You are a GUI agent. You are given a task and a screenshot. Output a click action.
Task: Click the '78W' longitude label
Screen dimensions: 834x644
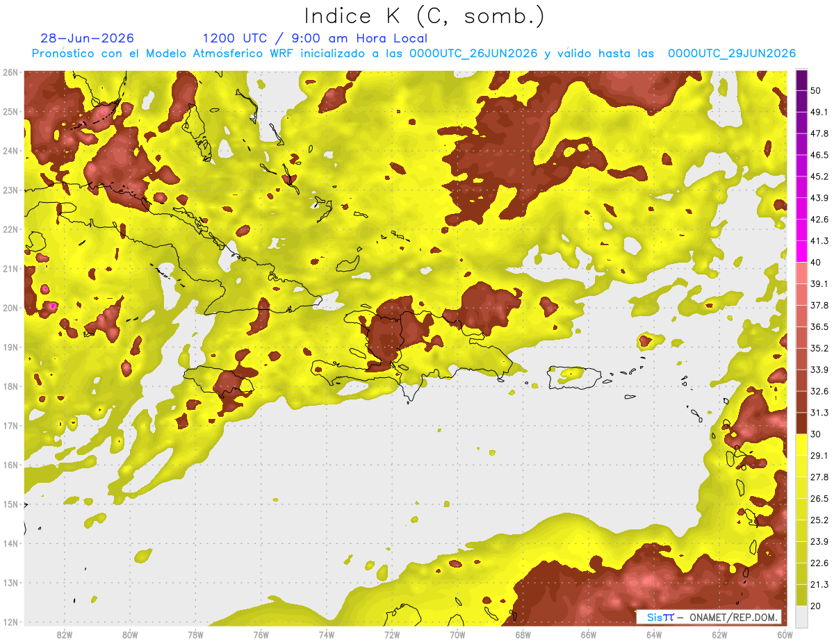point(195,635)
